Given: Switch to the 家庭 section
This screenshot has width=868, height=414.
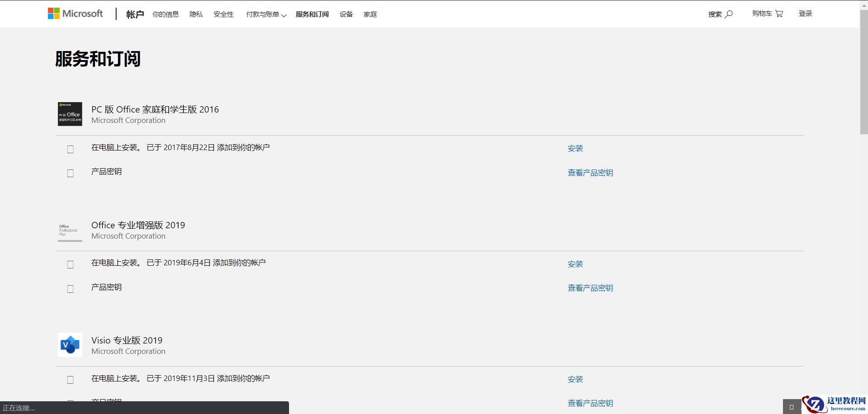Looking at the screenshot, I should coord(370,14).
